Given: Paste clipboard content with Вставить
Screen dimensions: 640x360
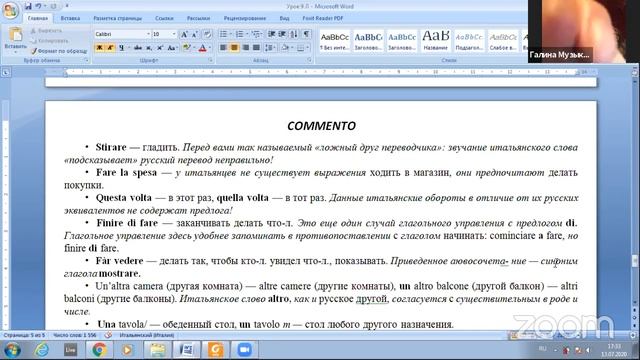Looking at the screenshot, I should [x=16, y=40].
